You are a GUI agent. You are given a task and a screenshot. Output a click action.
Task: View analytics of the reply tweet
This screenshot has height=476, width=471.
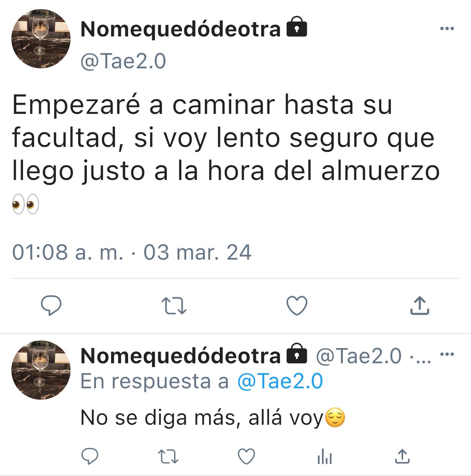(x=325, y=457)
